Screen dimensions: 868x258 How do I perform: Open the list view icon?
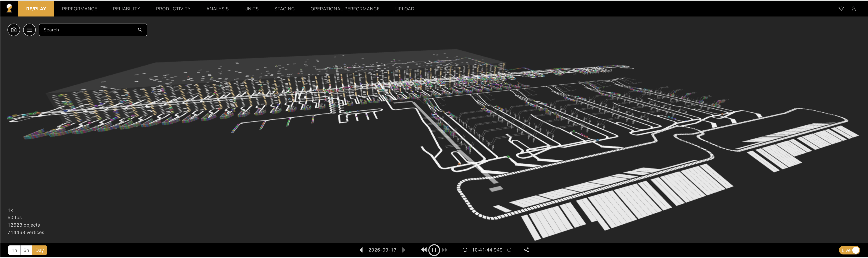29,30
